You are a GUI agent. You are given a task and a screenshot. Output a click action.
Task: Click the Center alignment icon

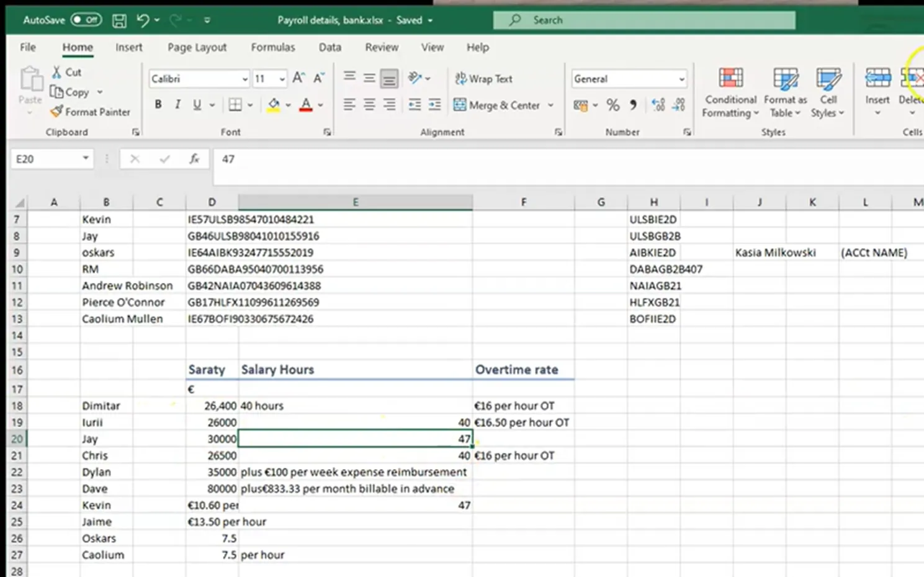pos(369,105)
